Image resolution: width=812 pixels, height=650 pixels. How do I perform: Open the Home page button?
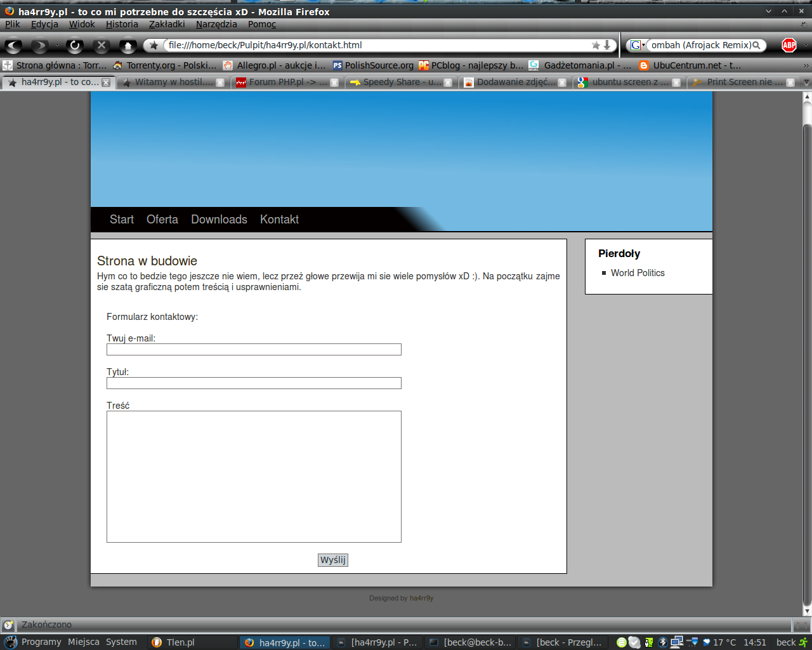[128, 46]
